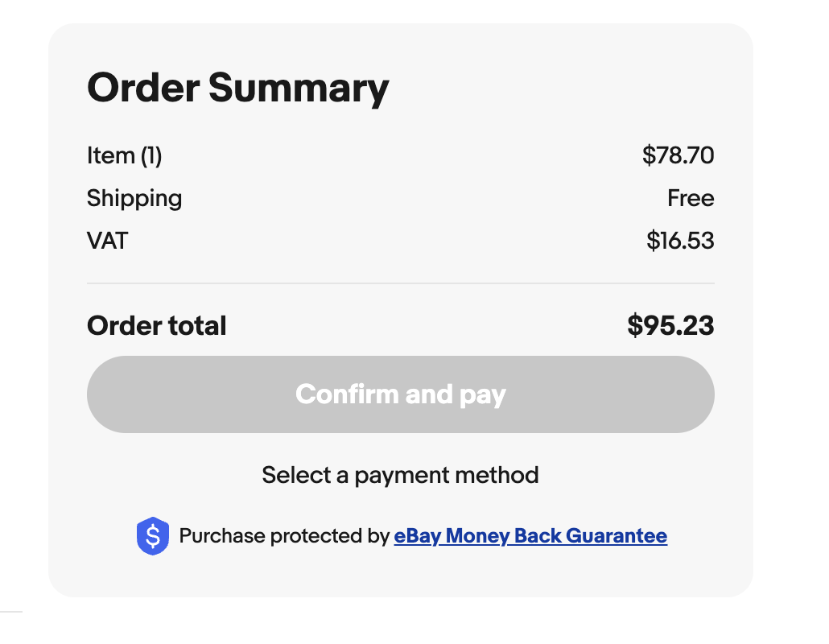This screenshot has height=644, width=829.
Task: Click the VAT row label
Action: pos(107,241)
